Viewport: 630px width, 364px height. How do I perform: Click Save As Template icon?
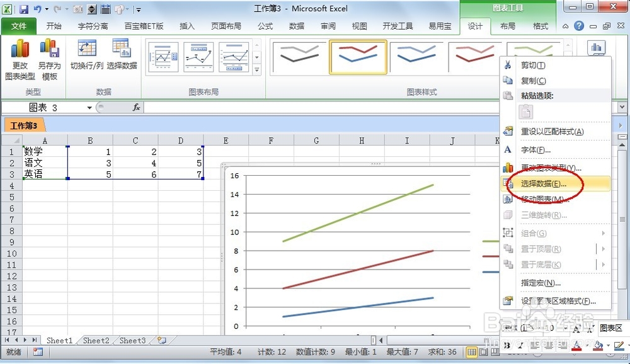[49, 59]
